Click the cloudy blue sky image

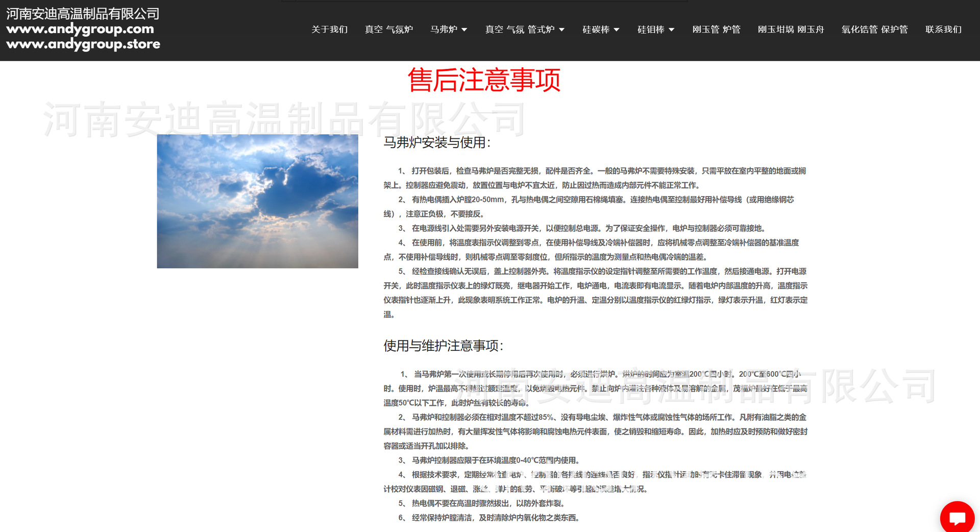257,201
